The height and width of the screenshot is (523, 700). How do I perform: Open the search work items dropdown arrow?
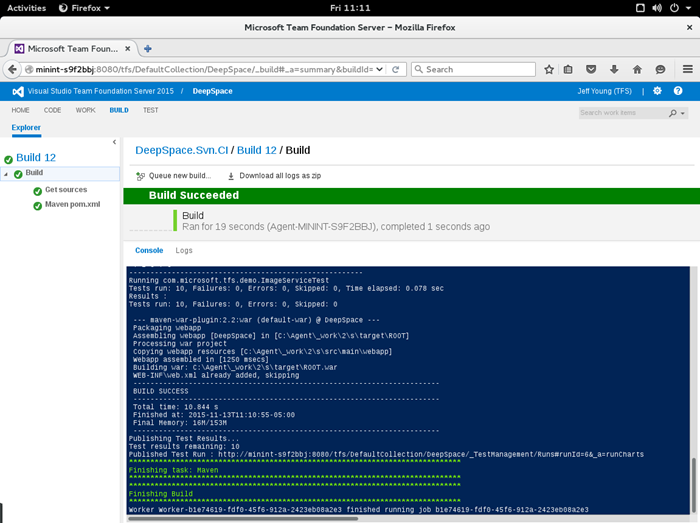pos(683,114)
